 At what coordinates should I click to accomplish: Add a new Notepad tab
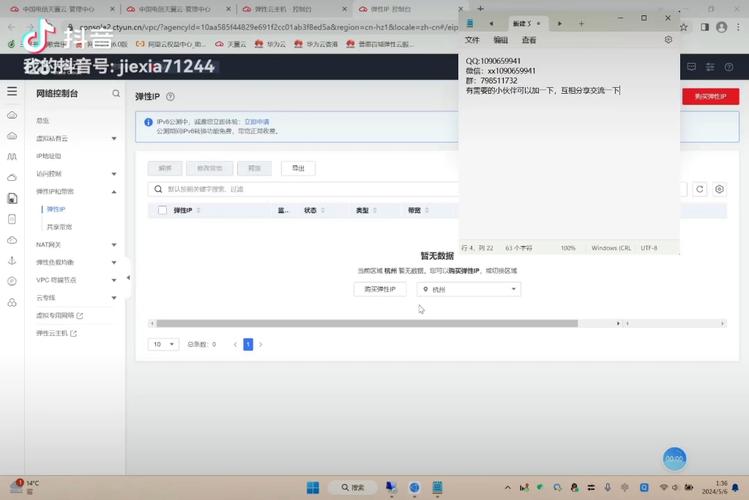[x=581, y=23]
